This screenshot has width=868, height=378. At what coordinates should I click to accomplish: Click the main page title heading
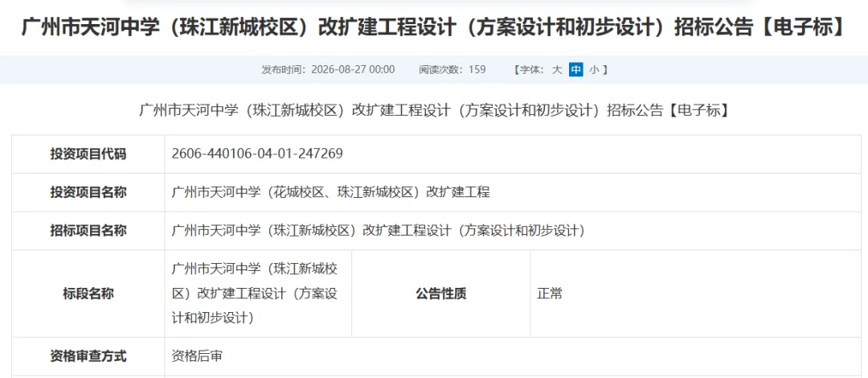click(x=434, y=27)
